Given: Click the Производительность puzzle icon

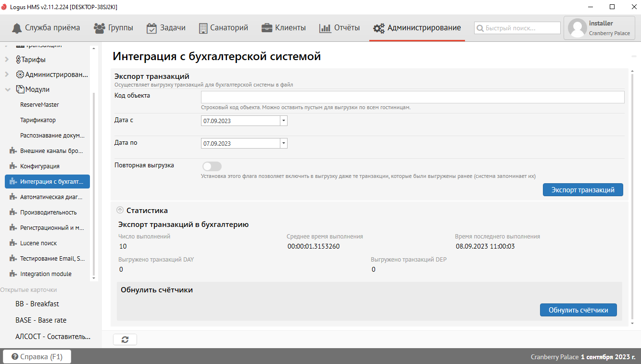Looking at the screenshot, I should point(13,213).
